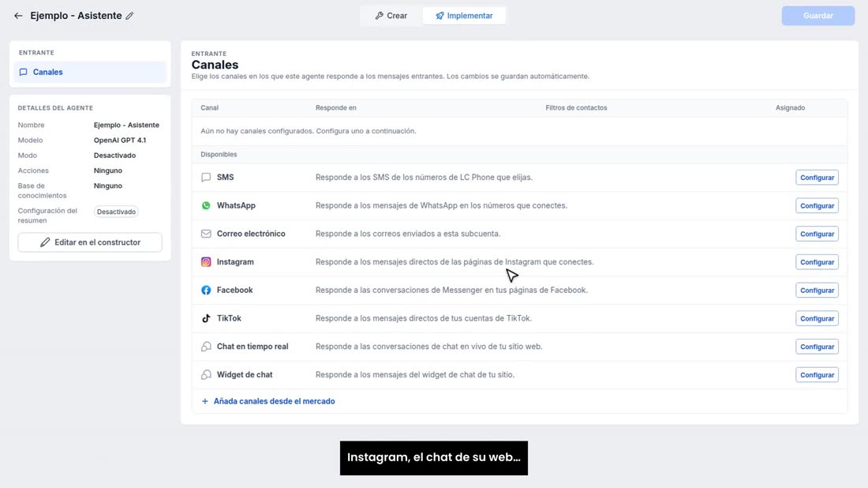Open Canales in the Entrante sidebar
Viewport: 868px width, 488px height.
tap(90, 72)
